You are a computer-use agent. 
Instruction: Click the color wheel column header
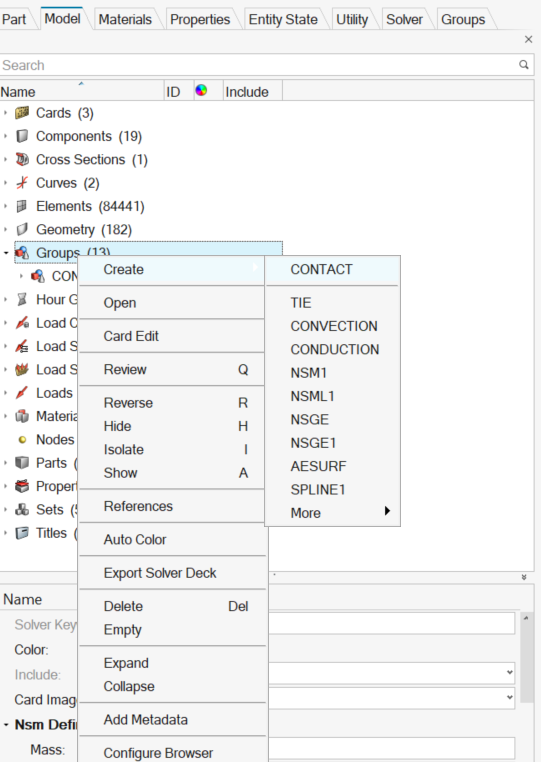pyautogui.click(x=201, y=90)
